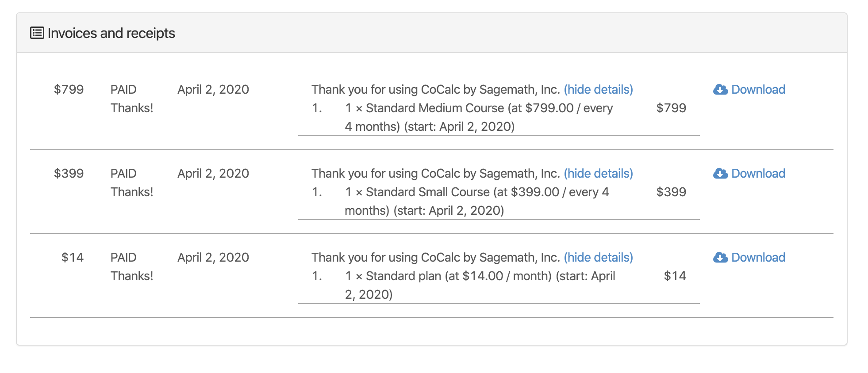Hide details of the $799 invoice

598,90
